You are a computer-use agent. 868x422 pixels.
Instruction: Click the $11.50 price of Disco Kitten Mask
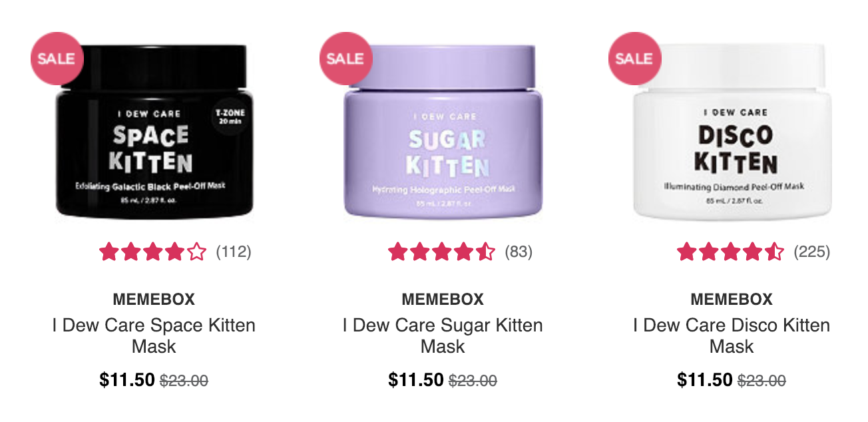(x=705, y=380)
